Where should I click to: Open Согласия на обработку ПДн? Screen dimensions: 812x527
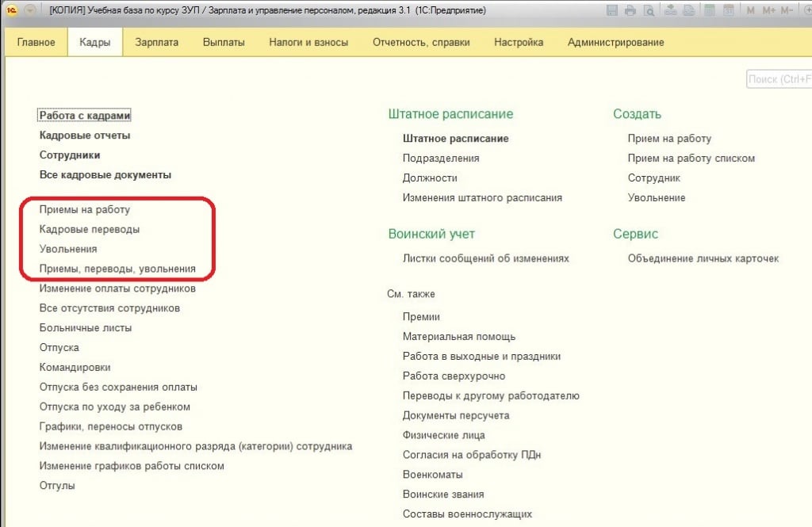click(472, 455)
